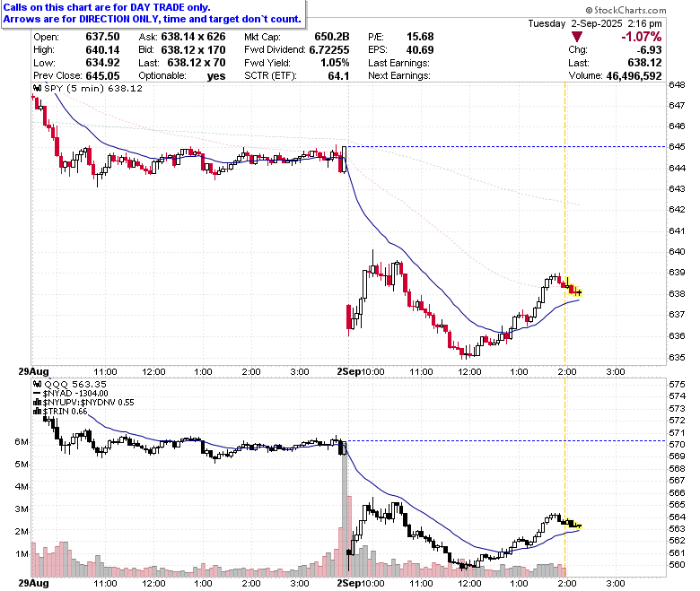Click the 2Sep date label on SPY axis
700x591 pixels.
pyautogui.click(x=349, y=371)
